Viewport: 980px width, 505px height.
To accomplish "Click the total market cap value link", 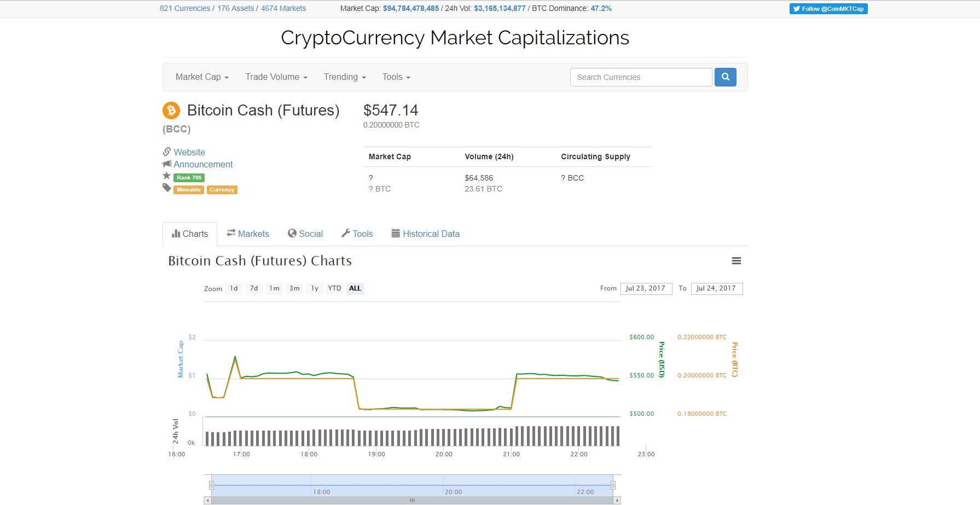I will [x=411, y=8].
